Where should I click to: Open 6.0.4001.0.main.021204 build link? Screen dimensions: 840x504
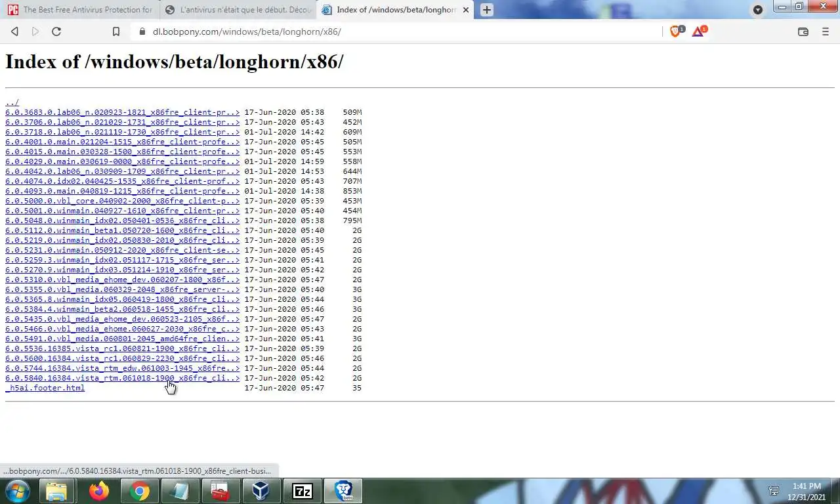tap(123, 142)
